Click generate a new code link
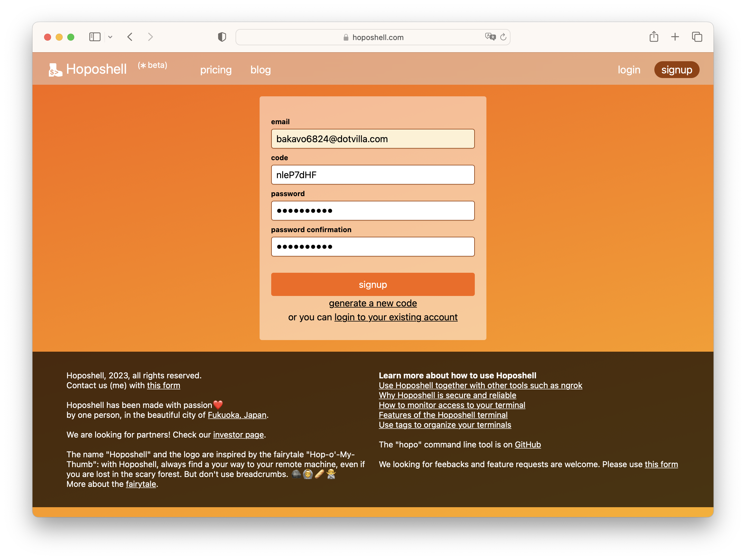Image resolution: width=746 pixels, height=560 pixels. [373, 303]
